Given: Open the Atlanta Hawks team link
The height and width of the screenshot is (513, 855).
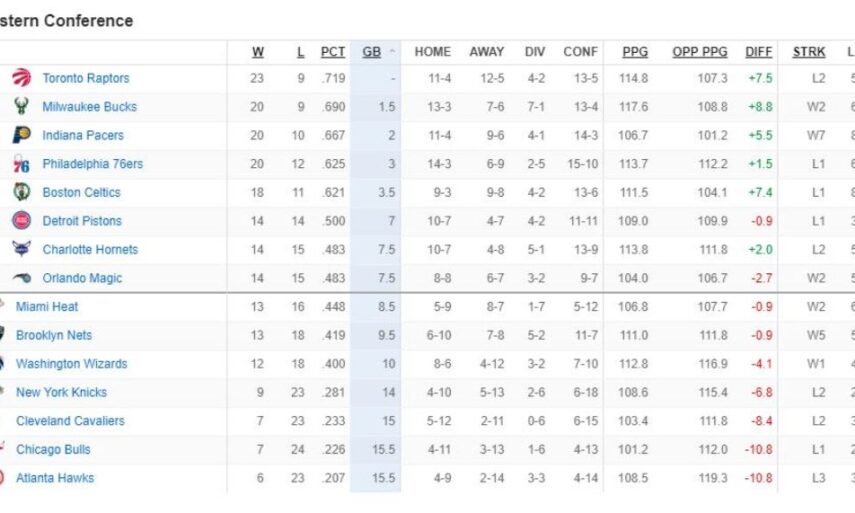Looking at the screenshot, I should (55, 478).
